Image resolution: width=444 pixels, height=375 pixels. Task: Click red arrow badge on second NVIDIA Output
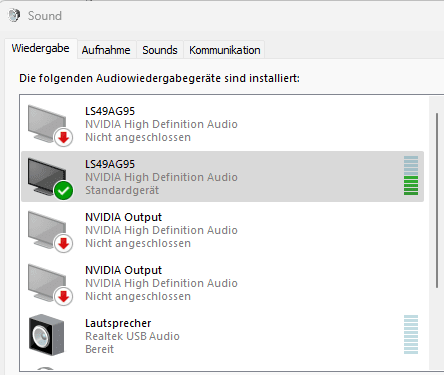63,297
